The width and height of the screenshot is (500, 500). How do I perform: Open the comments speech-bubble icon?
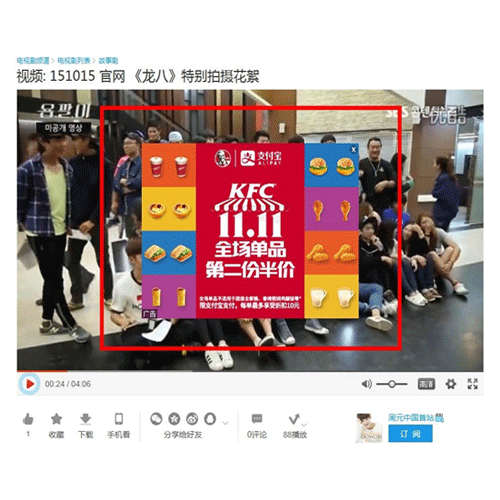(257, 419)
